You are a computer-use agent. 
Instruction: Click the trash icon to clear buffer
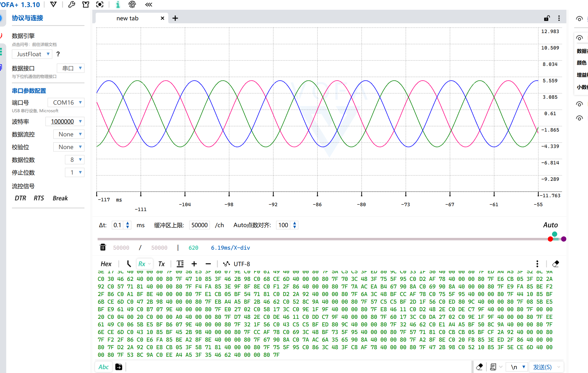point(103,247)
